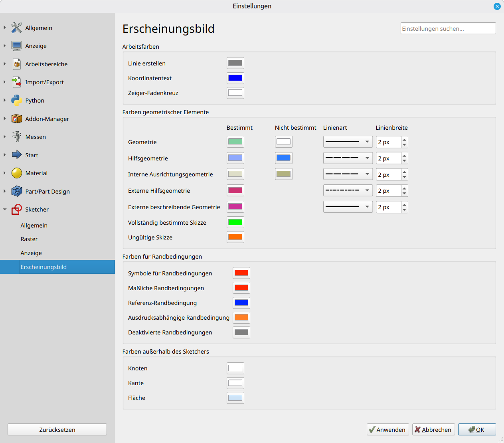Click the Material yellow sphere icon

pyautogui.click(x=17, y=173)
